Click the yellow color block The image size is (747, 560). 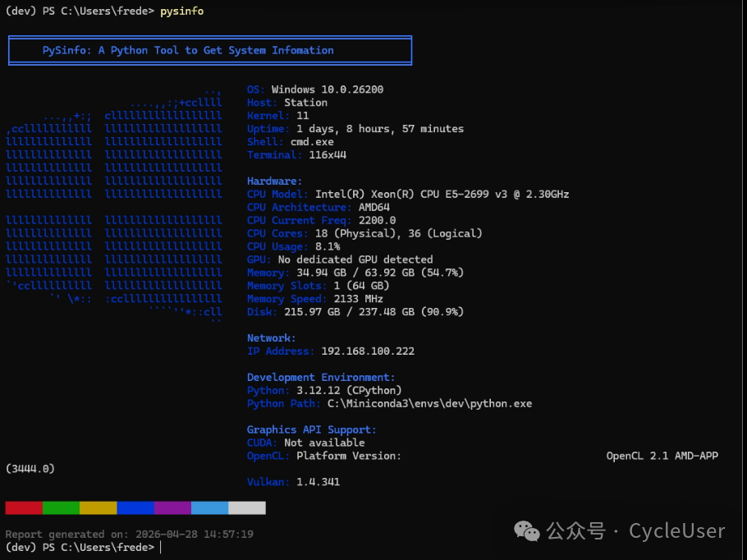[x=99, y=507]
